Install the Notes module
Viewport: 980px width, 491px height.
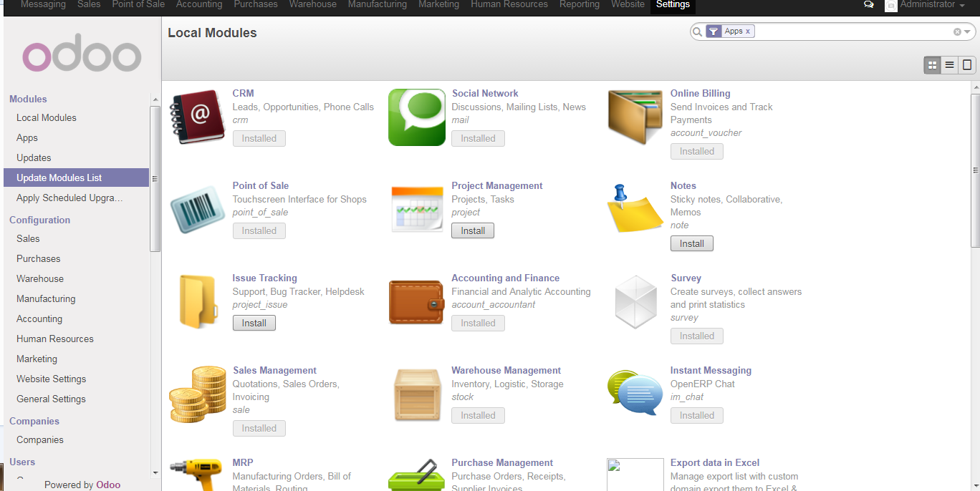click(x=692, y=243)
